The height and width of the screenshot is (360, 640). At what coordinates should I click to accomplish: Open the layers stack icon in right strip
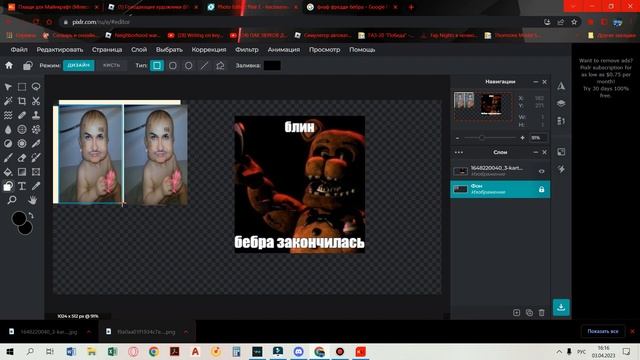[x=561, y=103]
